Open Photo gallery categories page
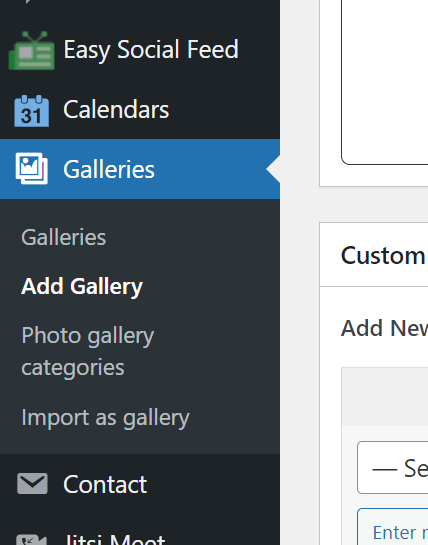The height and width of the screenshot is (545, 428). click(x=88, y=351)
